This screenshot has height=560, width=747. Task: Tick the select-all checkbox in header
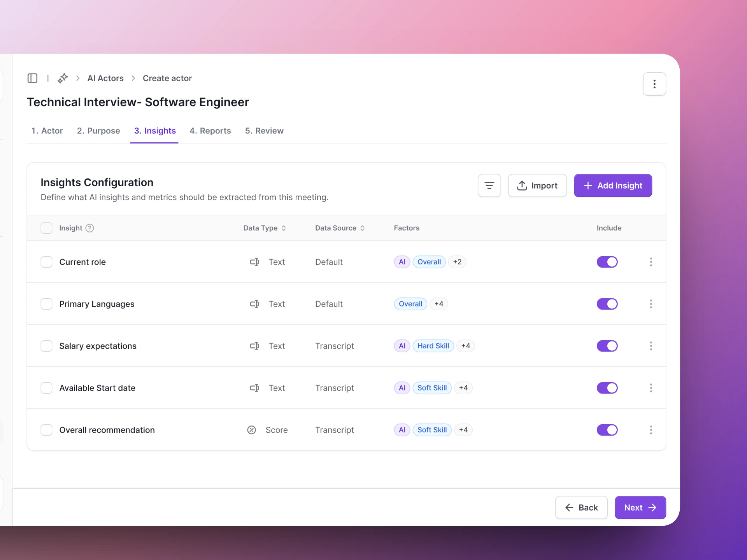pyautogui.click(x=47, y=228)
